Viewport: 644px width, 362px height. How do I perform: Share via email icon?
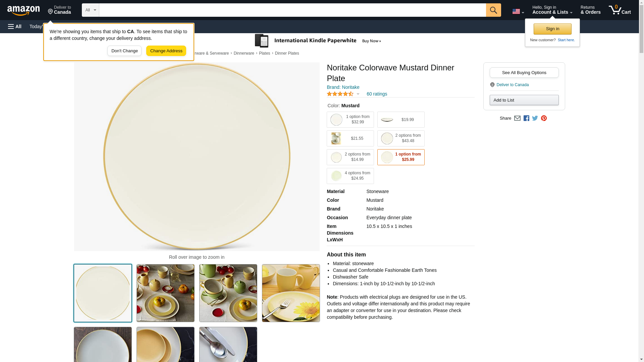pyautogui.click(x=517, y=118)
